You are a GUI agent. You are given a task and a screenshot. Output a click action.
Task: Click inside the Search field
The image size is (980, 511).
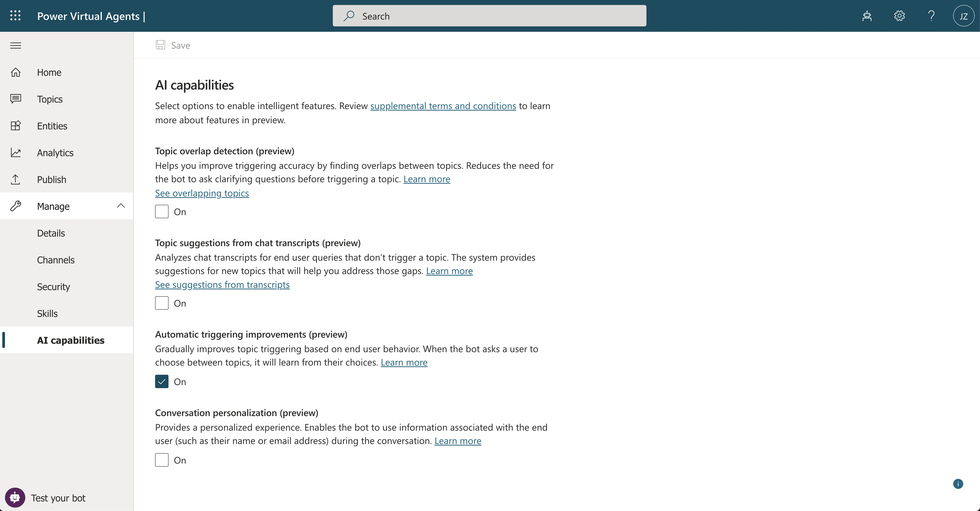[x=489, y=16]
